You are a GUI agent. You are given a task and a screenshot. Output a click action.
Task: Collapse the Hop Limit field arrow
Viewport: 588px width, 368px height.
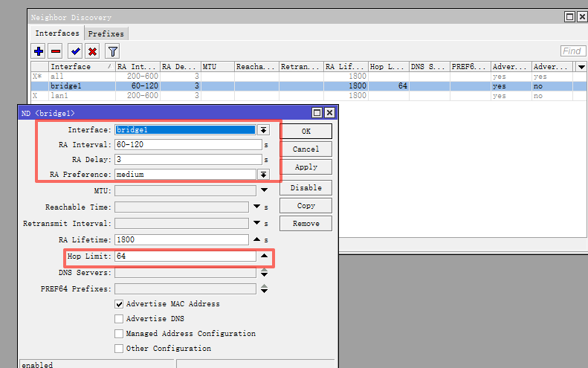pos(264,256)
